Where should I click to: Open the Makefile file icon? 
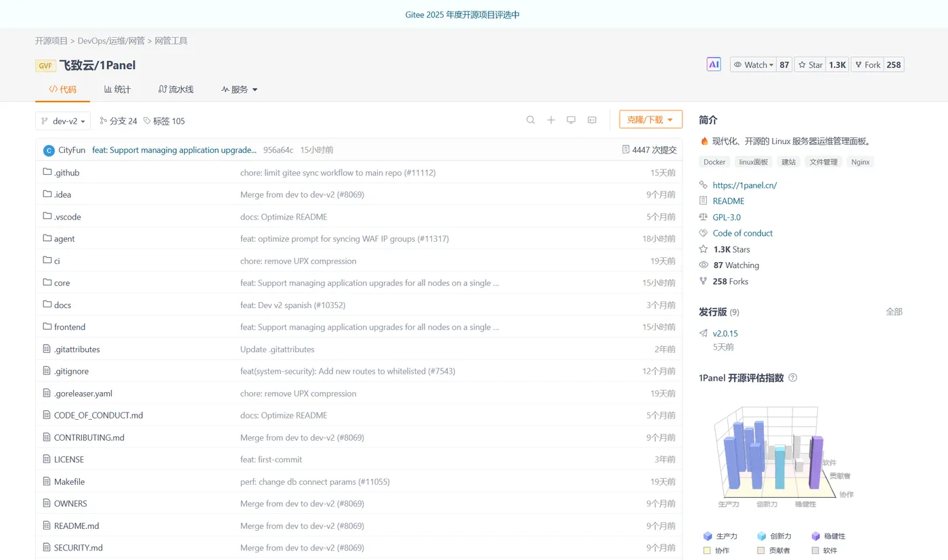47,481
